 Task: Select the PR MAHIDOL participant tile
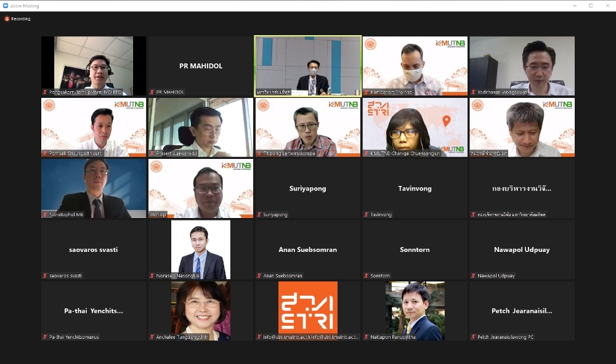click(201, 65)
